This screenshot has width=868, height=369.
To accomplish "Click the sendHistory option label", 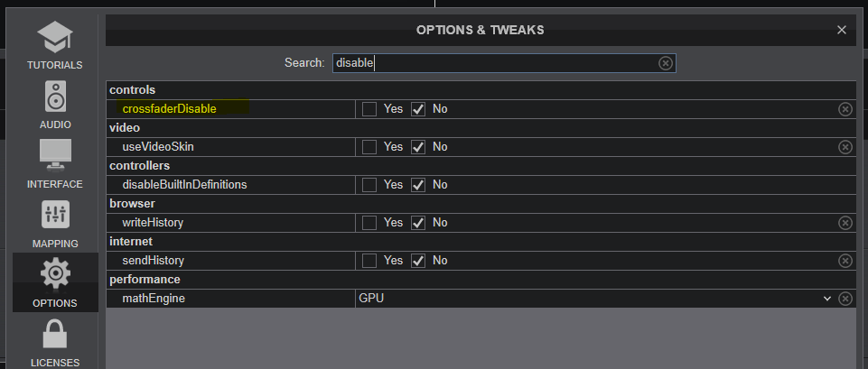I will [153, 261].
